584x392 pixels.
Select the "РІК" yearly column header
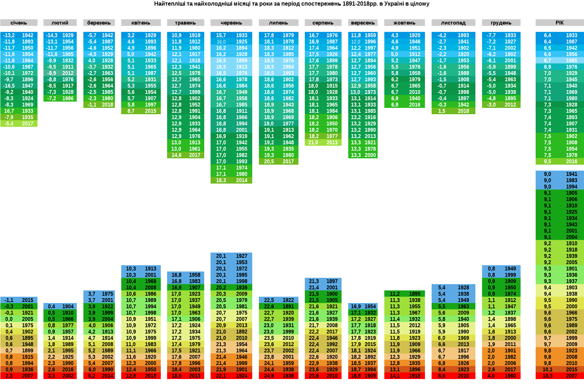(559, 23)
